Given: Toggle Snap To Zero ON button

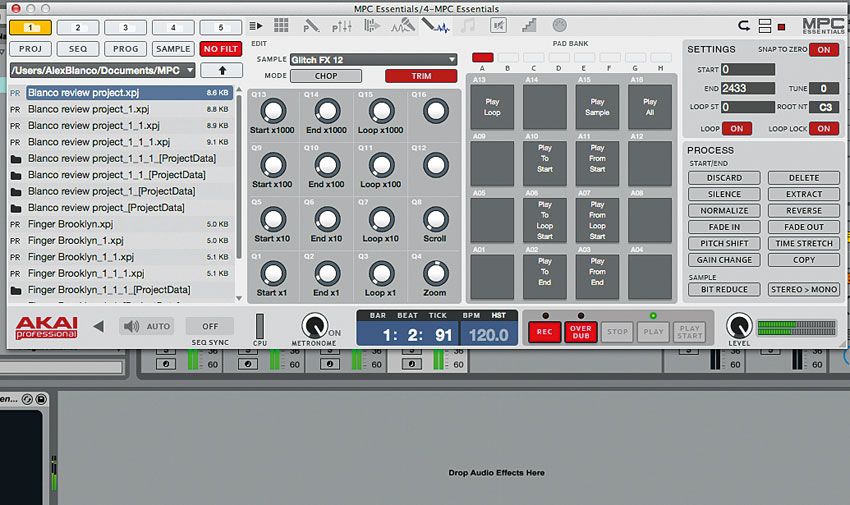Looking at the screenshot, I should point(823,49).
